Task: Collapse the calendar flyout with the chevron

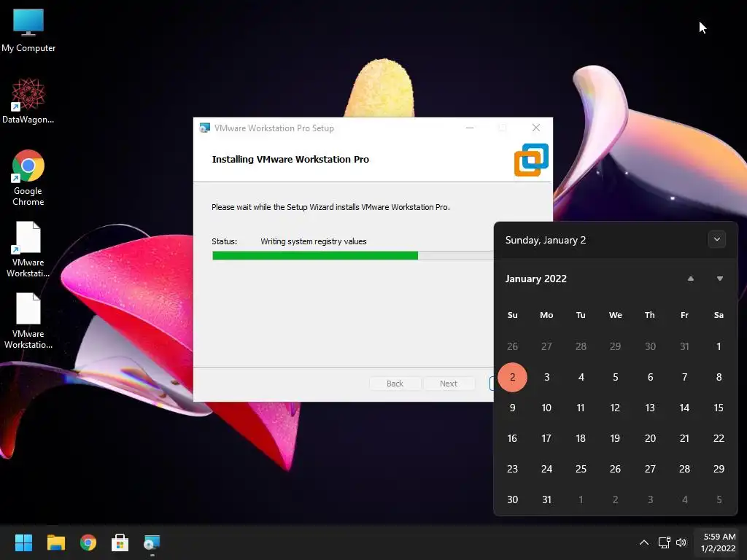Action: (x=717, y=239)
